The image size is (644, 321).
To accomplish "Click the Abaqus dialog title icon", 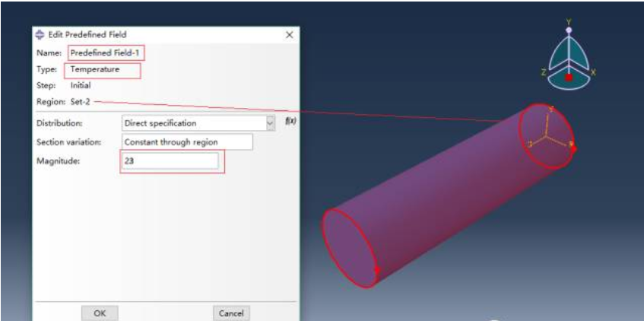I will (x=40, y=34).
